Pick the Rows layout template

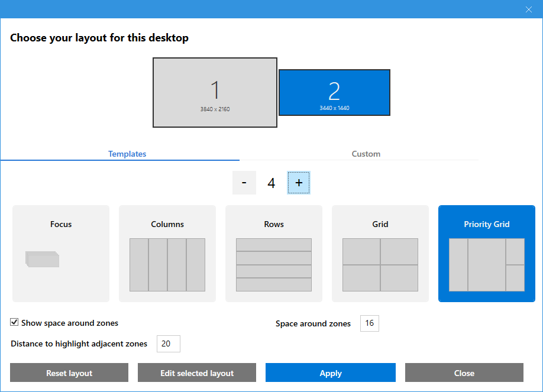coord(274,254)
